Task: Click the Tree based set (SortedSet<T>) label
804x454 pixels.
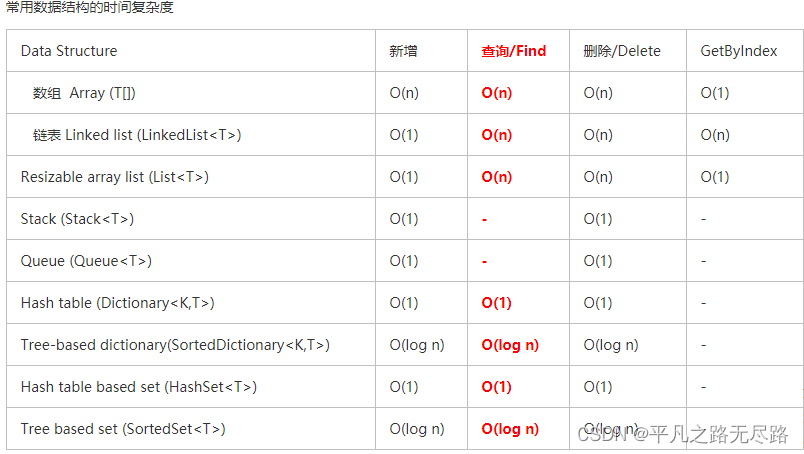Action: click(122, 429)
